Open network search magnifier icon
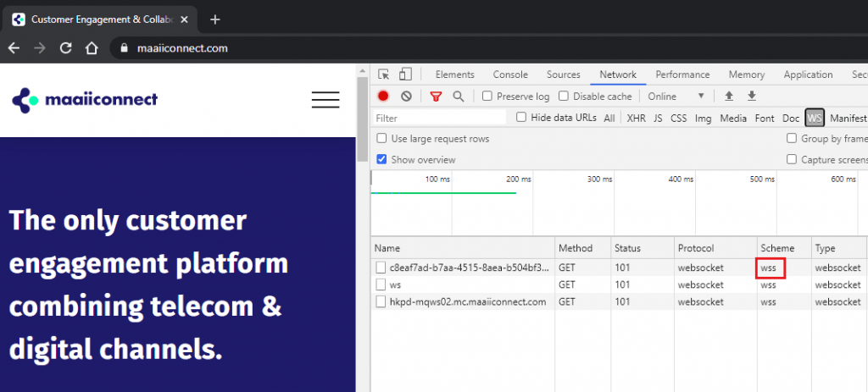The width and height of the screenshot is (868, 392). click(x=459, y=97)
